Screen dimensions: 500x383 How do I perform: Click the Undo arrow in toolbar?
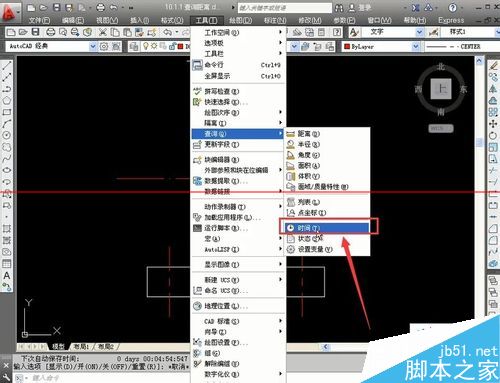point(167,32)
